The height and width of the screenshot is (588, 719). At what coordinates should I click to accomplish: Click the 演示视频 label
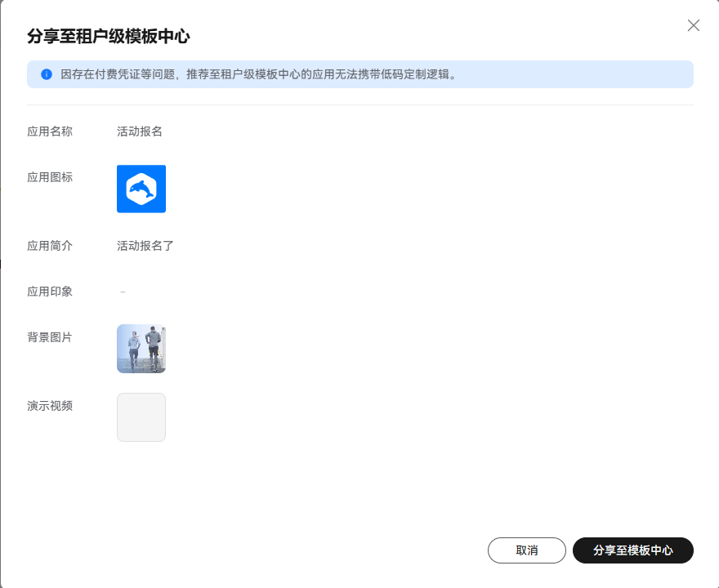50,406
